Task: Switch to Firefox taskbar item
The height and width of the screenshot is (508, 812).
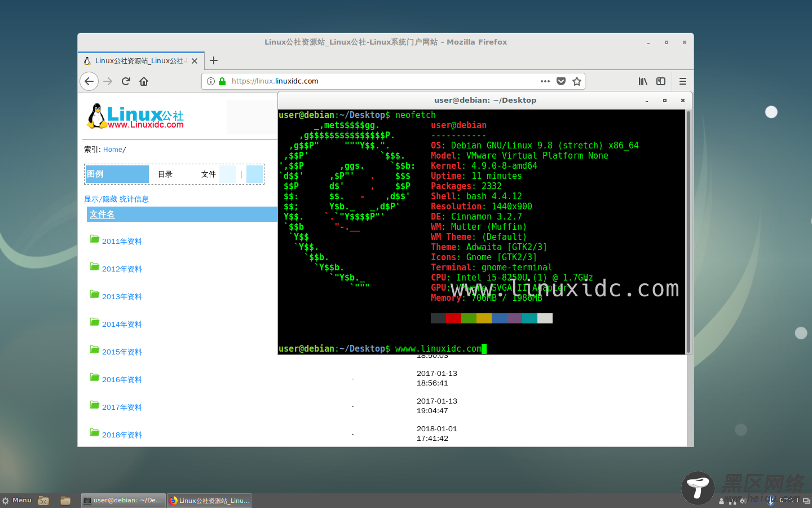Action: [x=209, y=501]
